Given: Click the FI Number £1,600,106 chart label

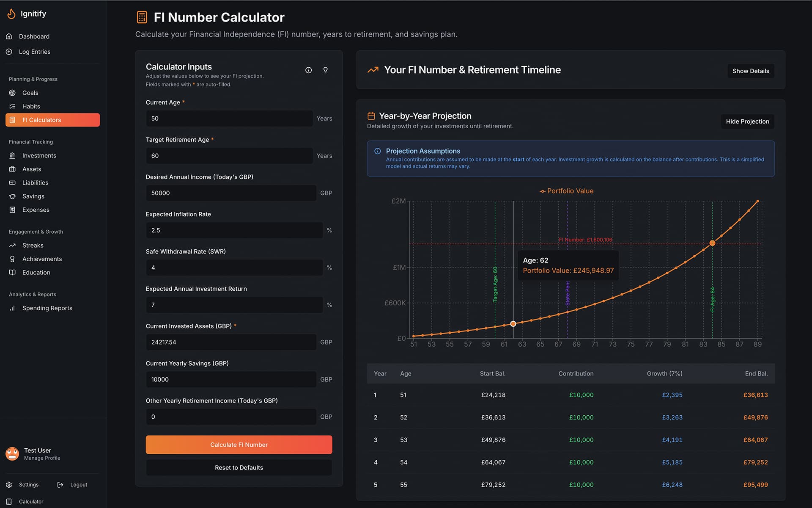Looking at the screenshot, I should tap(585, 240).
